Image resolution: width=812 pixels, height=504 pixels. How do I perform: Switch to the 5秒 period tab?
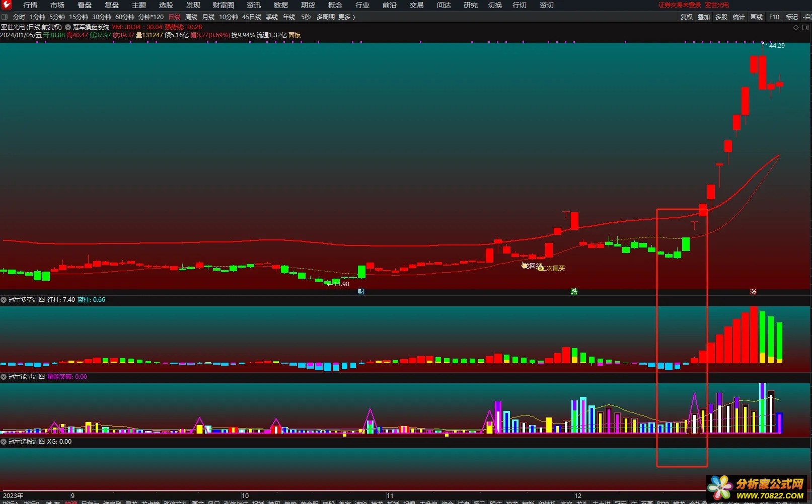coord(306,17)
